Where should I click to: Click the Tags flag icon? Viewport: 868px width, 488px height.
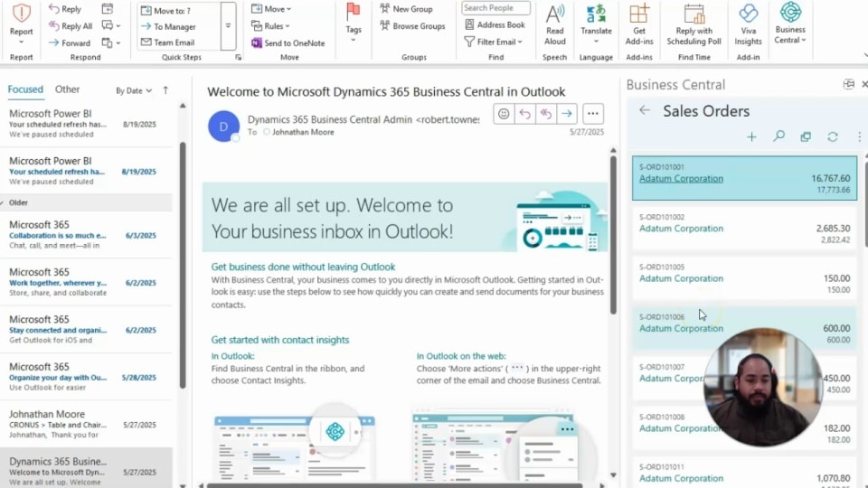click(x=354, y=11)
